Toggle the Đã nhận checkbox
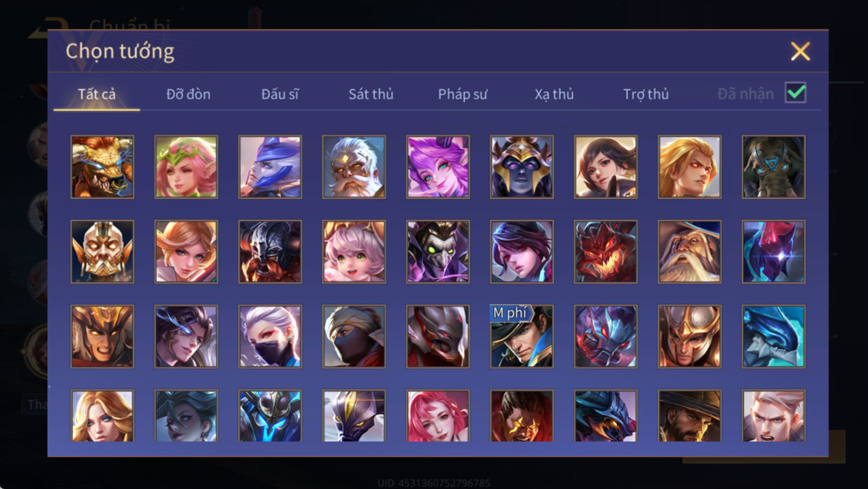The width and height of the screenshot is (868, 489). pyautogui.click(x=796, y=93)
